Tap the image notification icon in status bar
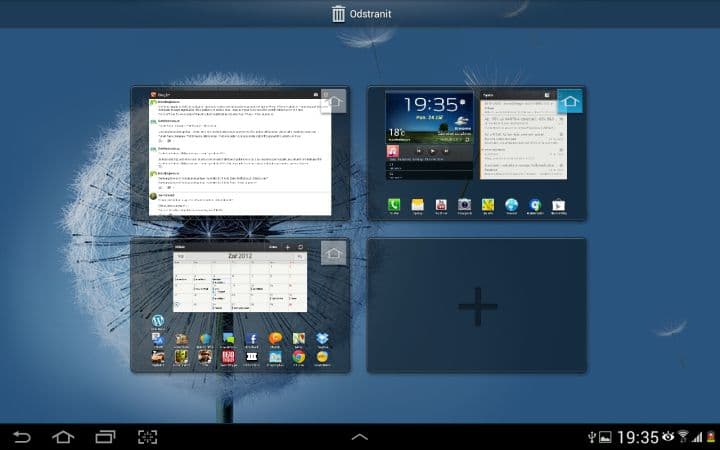The image size is (720, 450). [x=605, y=437]
